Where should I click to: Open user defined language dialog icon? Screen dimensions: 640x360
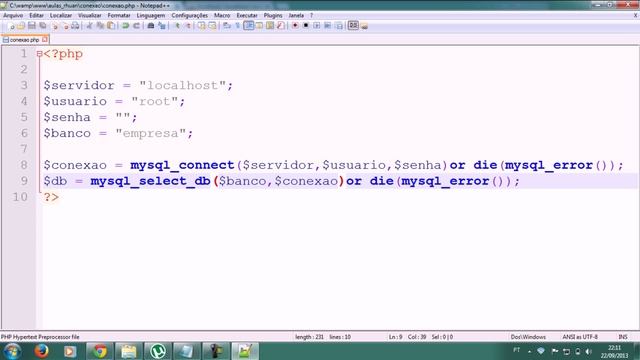pos(259,26)
